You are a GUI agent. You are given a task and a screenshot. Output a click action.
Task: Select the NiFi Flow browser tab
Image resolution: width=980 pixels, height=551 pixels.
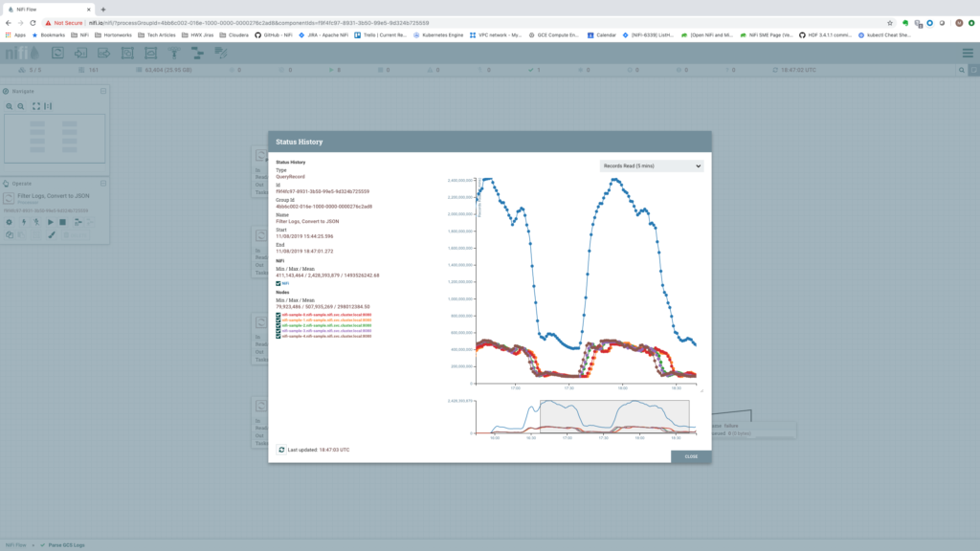point(43,8)
